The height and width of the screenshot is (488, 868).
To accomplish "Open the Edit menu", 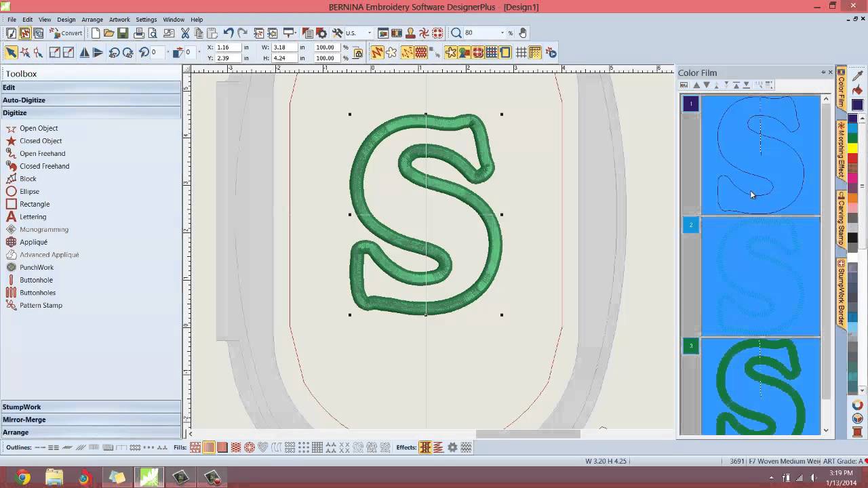I will 28,20.
